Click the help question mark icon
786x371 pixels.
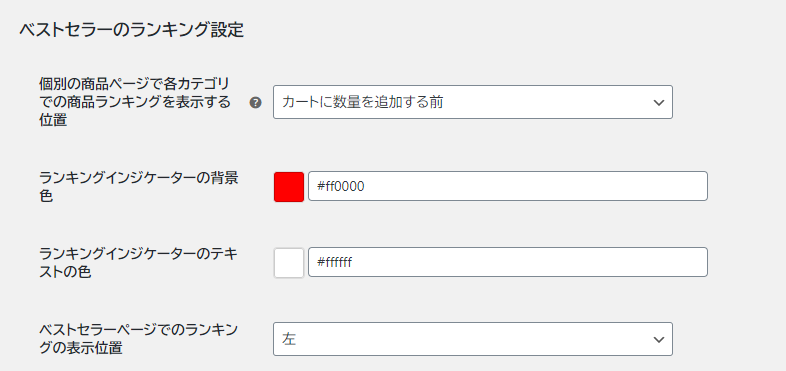pos(256,103)
